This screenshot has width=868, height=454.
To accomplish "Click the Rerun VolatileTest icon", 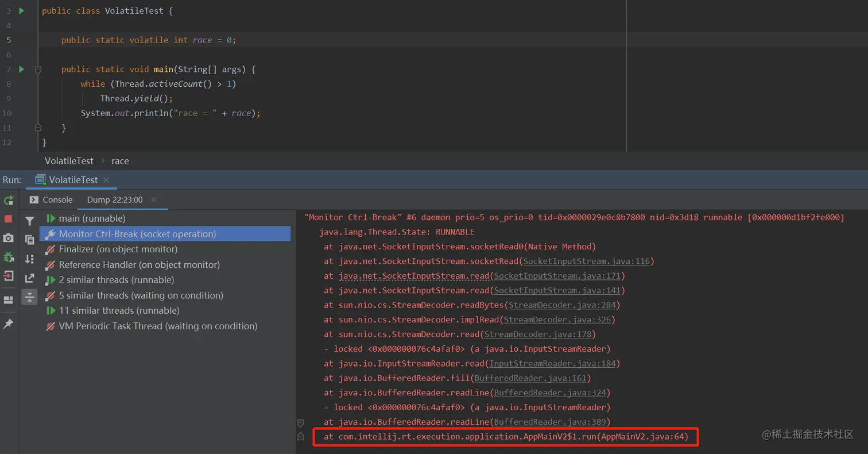I will coord(9,201).
